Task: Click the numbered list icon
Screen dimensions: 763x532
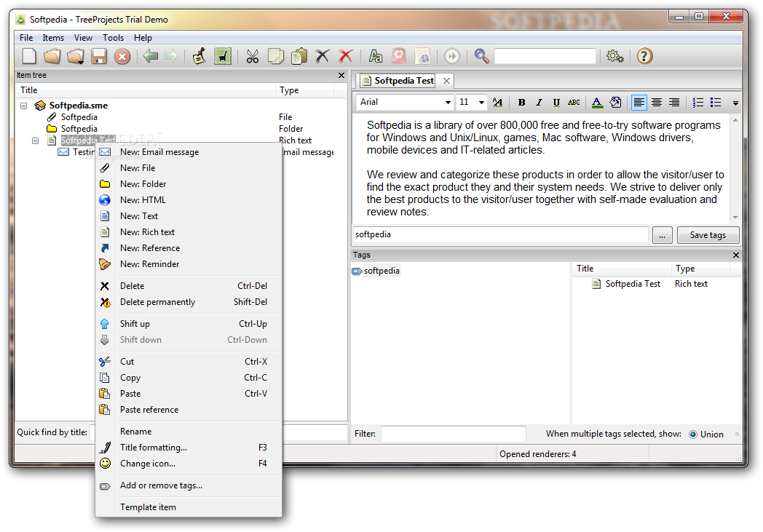Action: tap(697, 102)
